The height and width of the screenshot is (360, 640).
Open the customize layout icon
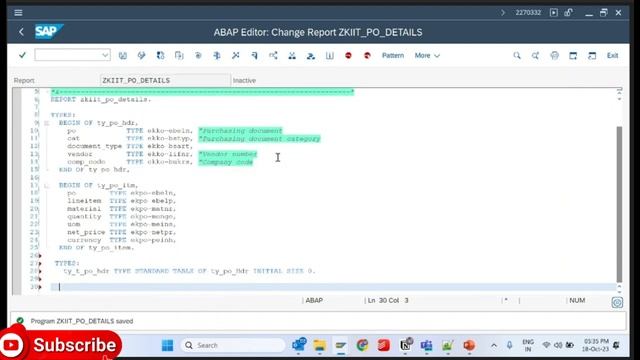[x=592, y=56]
